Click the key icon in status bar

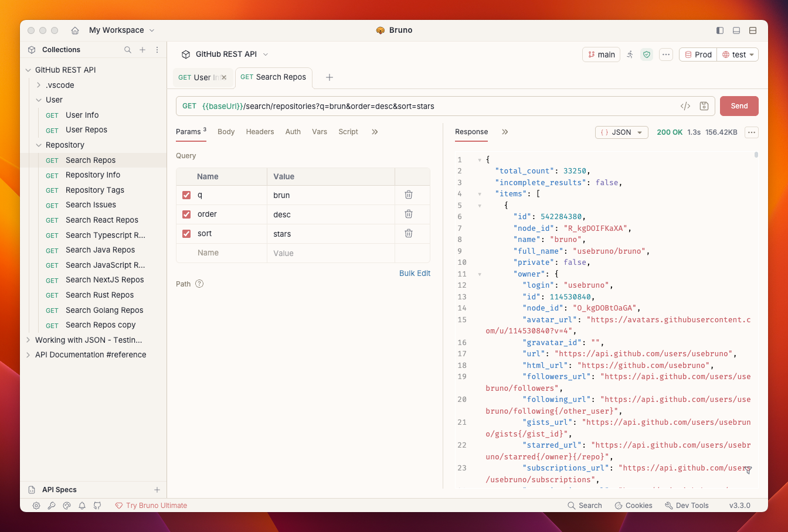click(x=52, y=506)
